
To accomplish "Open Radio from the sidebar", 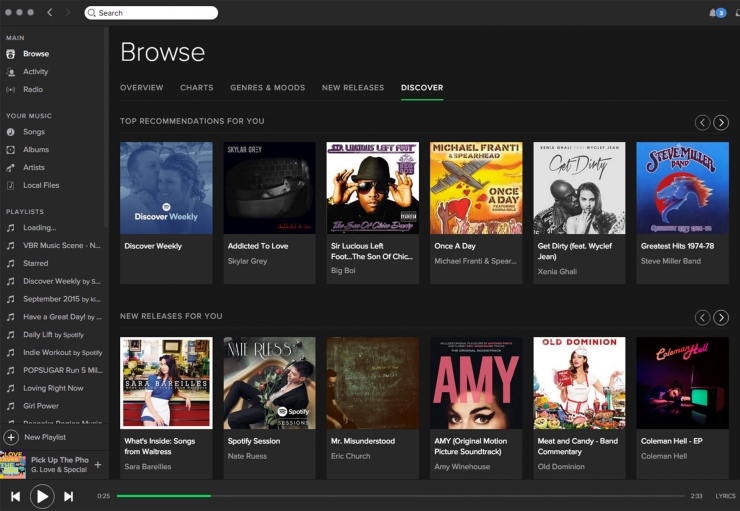I will (33, 90).
